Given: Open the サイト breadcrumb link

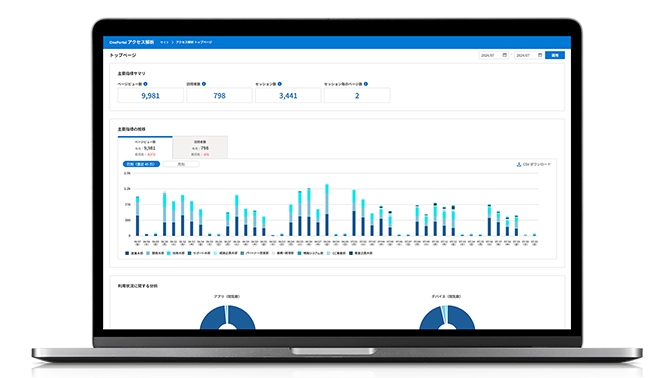Looking at the screenshot, I should coord(164,42).
